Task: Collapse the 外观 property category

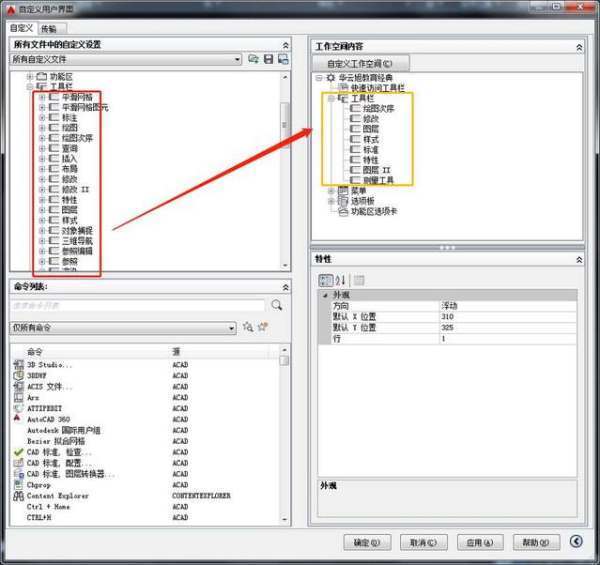Action: click(325, 295)
